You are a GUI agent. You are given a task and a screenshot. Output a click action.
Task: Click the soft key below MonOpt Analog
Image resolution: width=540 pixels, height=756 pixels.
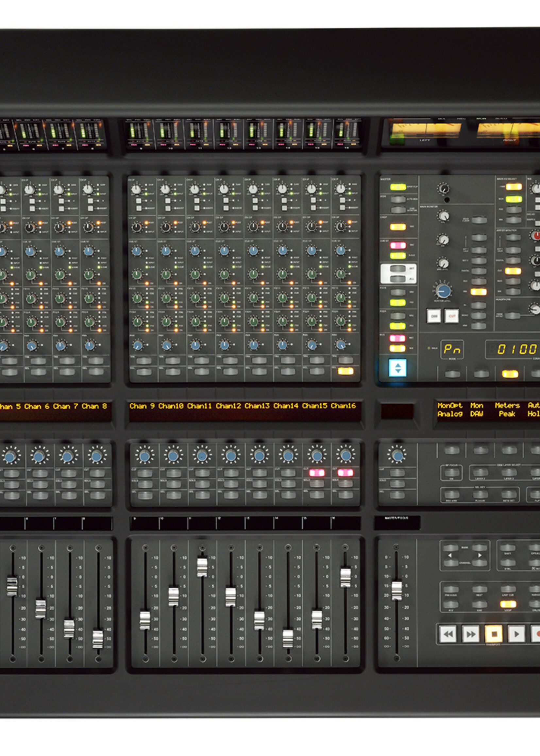(452, 450)
